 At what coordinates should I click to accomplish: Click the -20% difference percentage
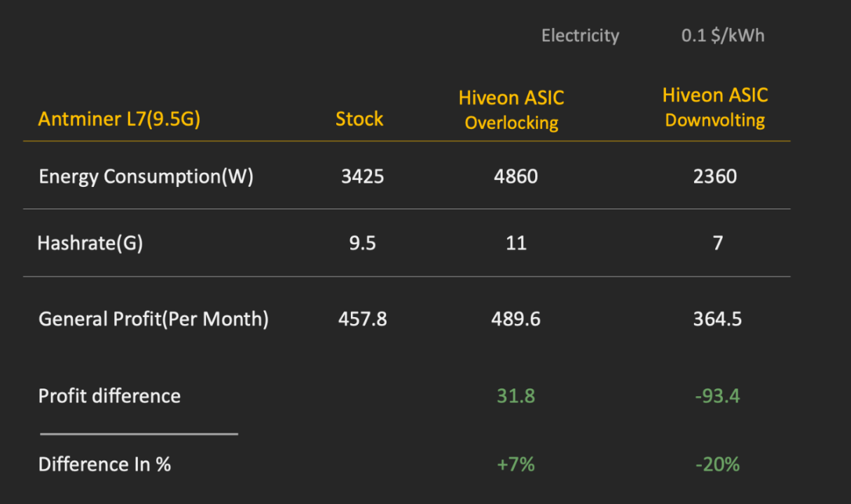[x=717, y=464]
